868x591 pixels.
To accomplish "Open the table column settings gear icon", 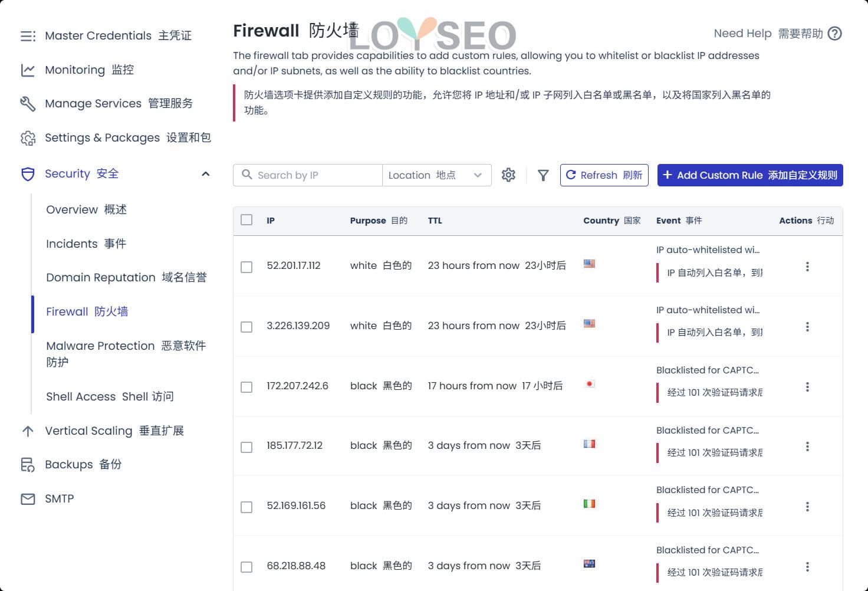I will (508, 175).
